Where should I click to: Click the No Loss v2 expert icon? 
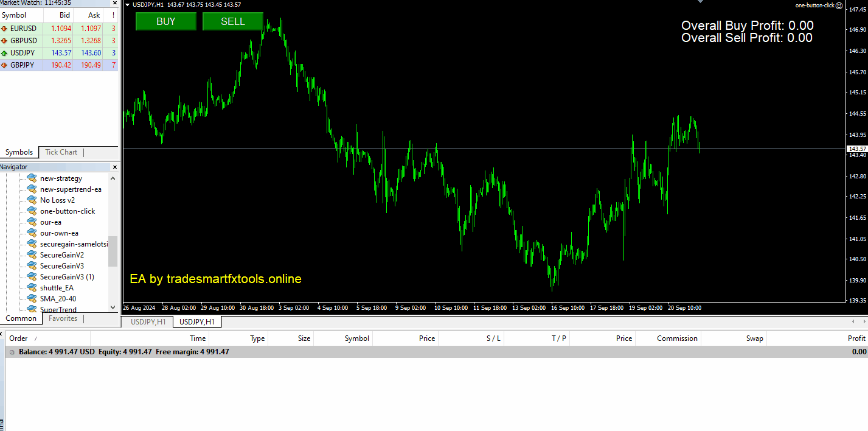pyautogui.click(x=32, y=200)
